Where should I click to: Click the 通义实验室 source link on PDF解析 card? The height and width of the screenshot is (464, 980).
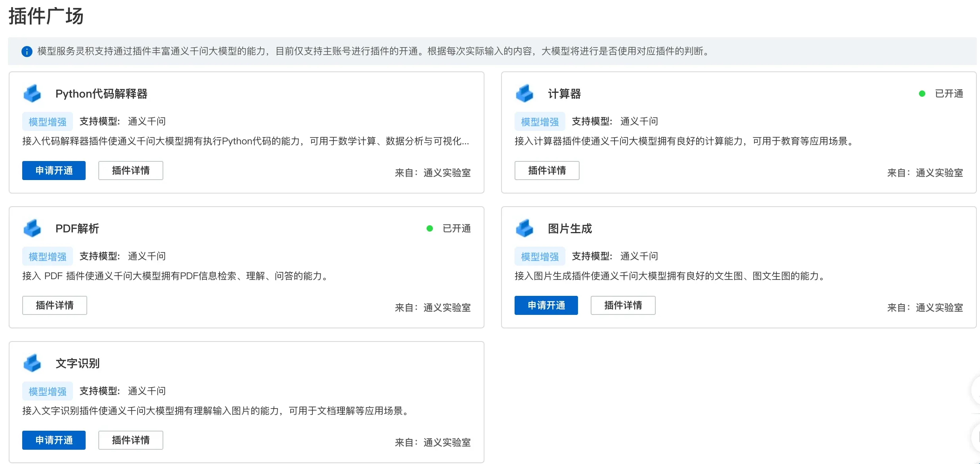point(446,307)
